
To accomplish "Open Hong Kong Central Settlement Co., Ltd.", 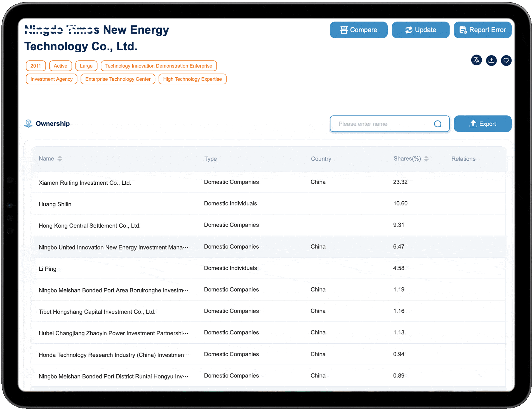I will (x=90, y=226).
